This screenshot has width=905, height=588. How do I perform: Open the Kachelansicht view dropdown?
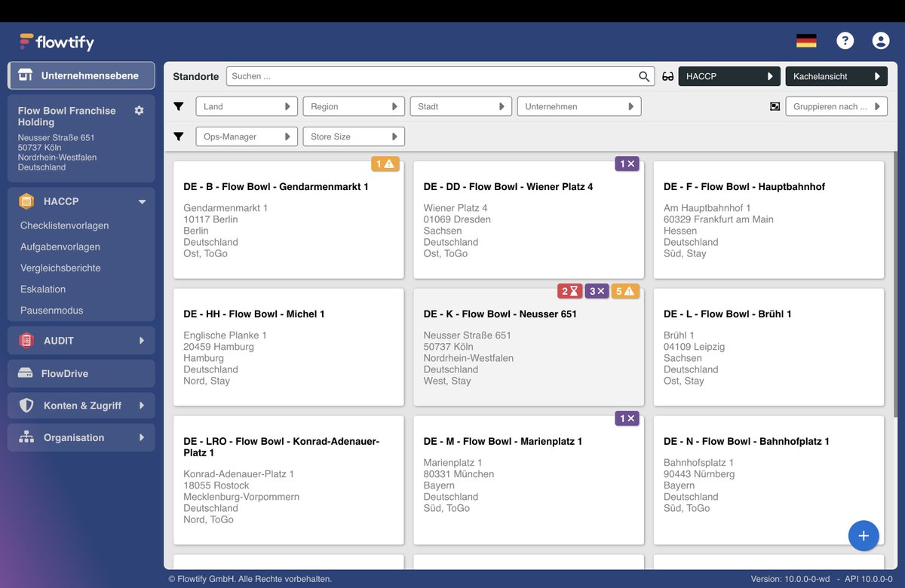pos(836,76)
